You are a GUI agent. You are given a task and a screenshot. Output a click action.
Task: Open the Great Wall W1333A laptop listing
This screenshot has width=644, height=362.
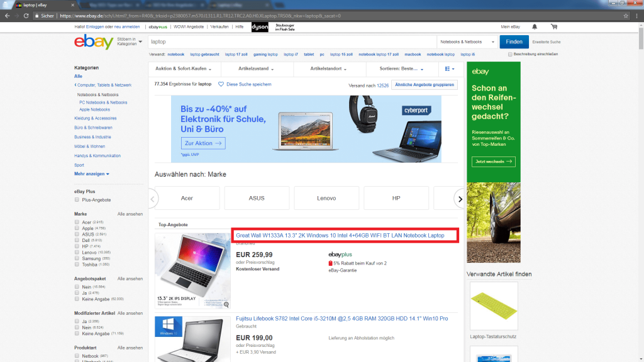pyautogui.click(x=340, y=236)
